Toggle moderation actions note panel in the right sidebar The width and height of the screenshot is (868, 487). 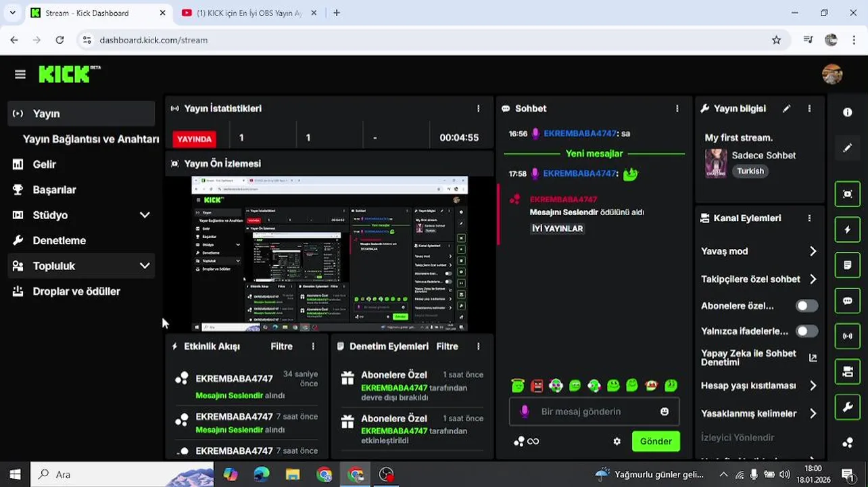point(848,265)
